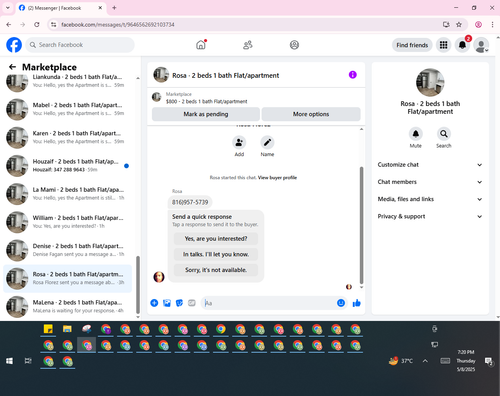Image resolution: width=500 pixels, height=396 pixels.
Task: Open La Mami conversation
Action: point(67,194)
